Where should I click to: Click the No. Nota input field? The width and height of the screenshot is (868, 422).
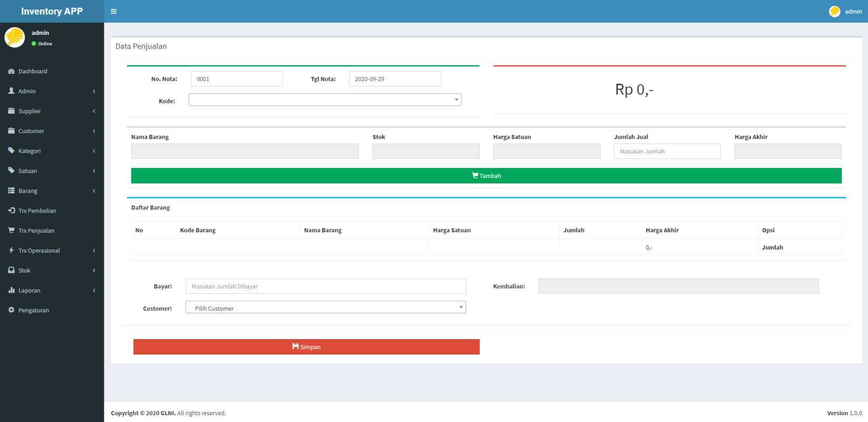[237, 79]
